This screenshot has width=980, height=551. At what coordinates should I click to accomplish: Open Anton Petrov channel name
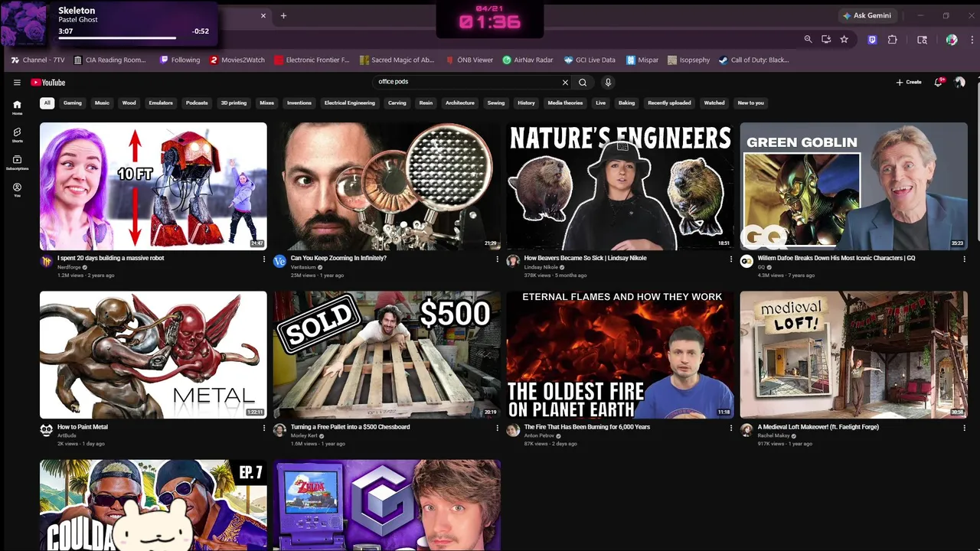point(539,435)
